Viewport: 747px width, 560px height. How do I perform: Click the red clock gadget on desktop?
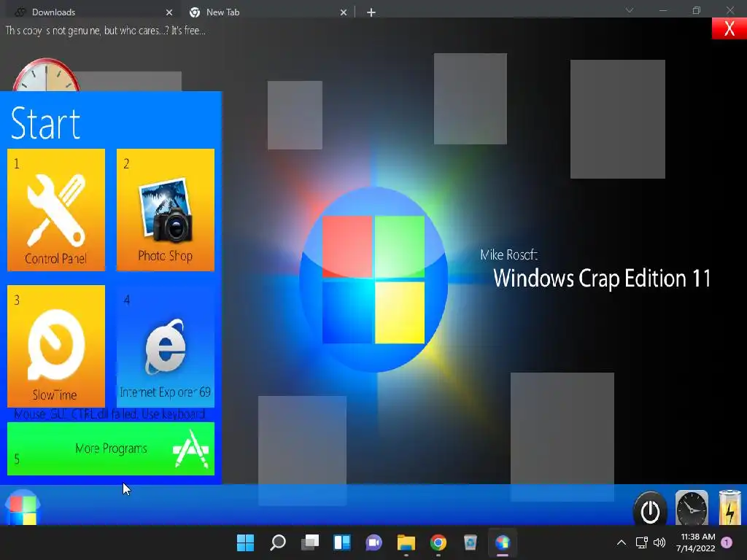[46, 75]
